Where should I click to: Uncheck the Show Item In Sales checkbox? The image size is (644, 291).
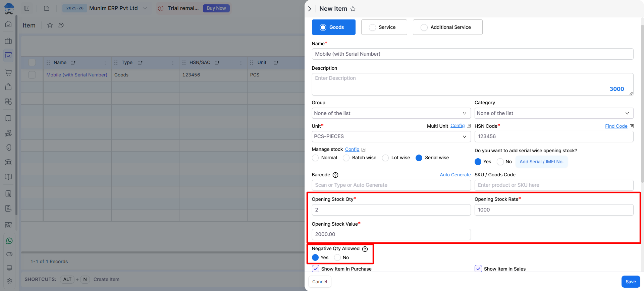(478, 269)
